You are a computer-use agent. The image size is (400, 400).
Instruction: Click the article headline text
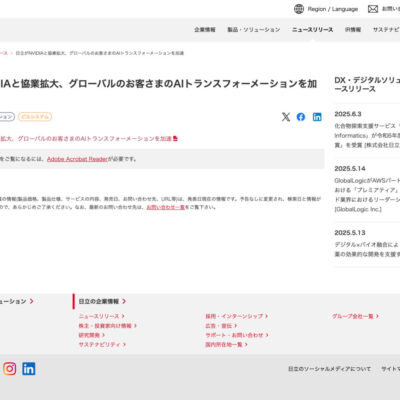pyautogui.click(x=158, y=84)
